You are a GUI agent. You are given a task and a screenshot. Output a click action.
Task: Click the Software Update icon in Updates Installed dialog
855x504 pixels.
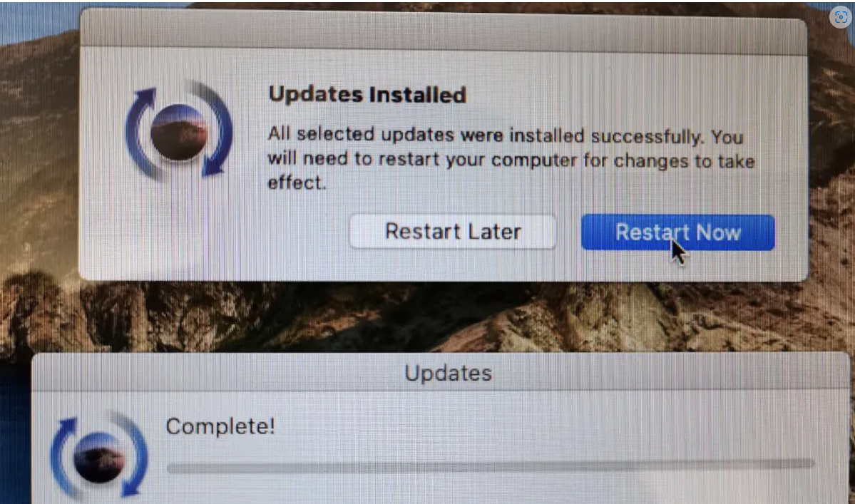(x=179, y=130)
